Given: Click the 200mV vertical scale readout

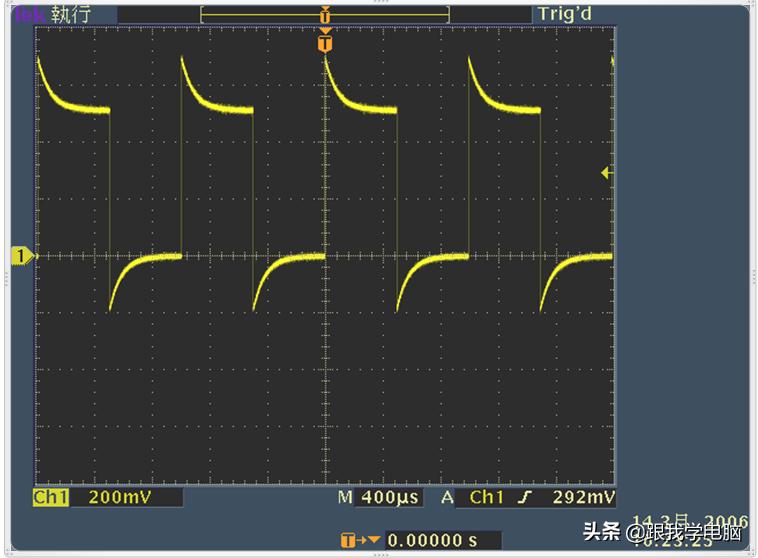Looking at the screenshot, I should [x=120, y=497].
